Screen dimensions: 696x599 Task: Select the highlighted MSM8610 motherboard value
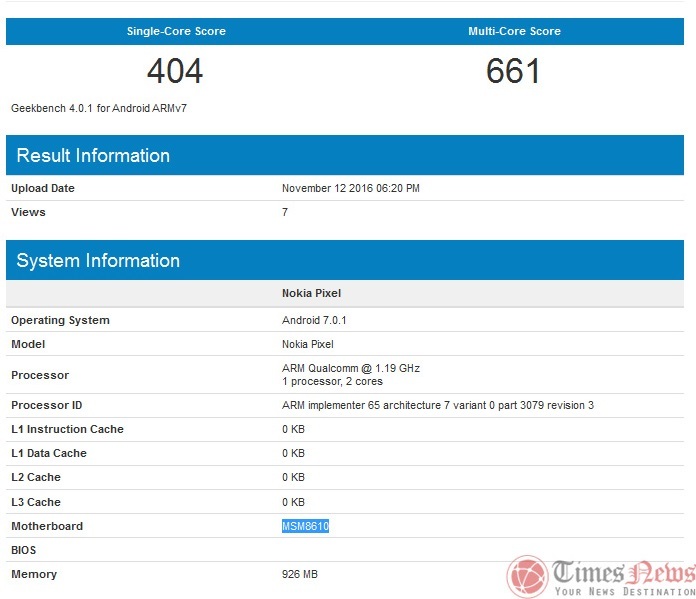[305, 526]
